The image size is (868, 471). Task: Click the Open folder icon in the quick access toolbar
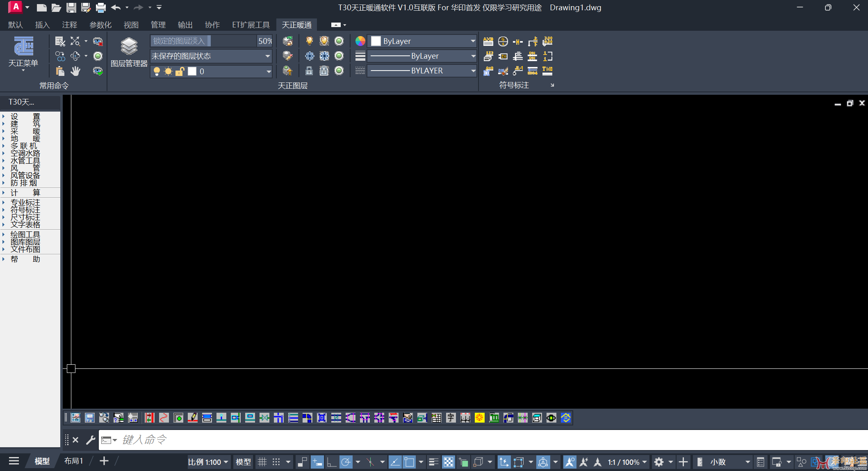pyautogui.click(x=56, y=7)
